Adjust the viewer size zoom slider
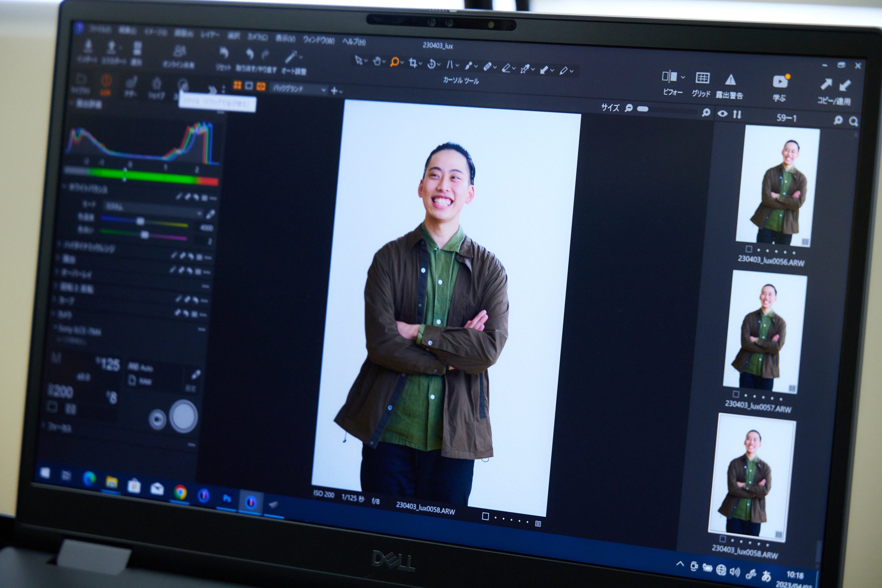Screen dimensions: 882x588 (x=643, y=109)
